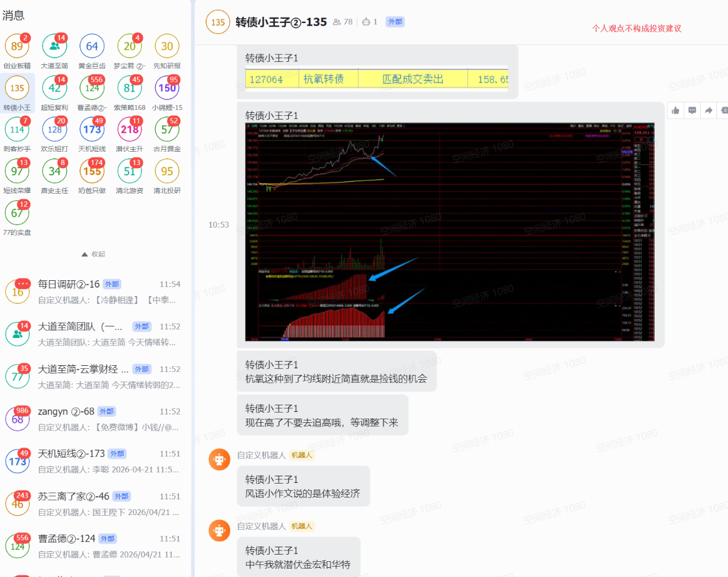The height and width of the screenshot is (577, 728).
Task: Open pinned chat 大道至简 group avatar
Action: pos(55,46)
